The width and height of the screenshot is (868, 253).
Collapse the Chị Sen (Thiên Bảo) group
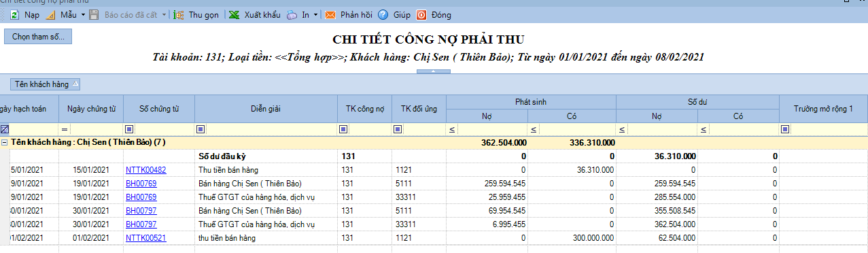pyautogui.click(x=5, y=143)
